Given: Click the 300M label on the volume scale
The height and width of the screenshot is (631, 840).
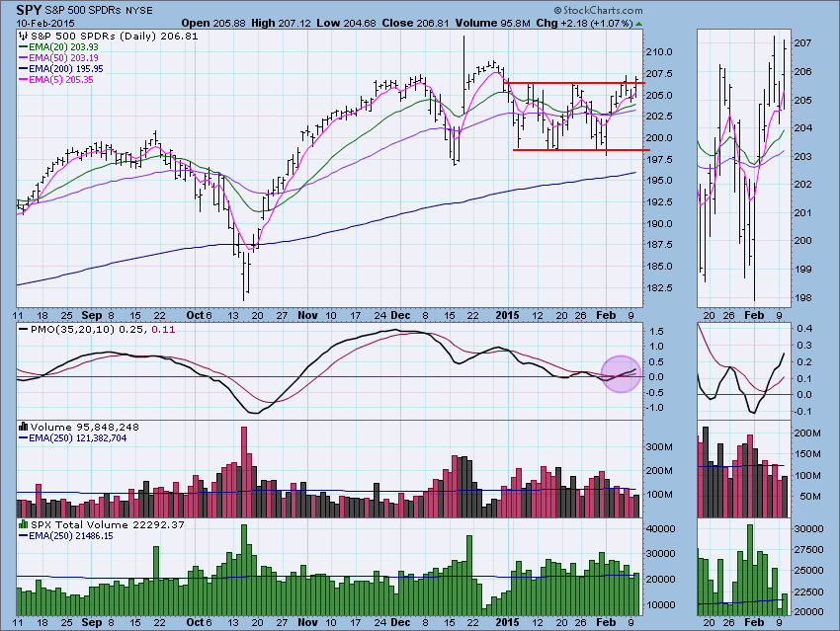Looking at the screenshot, I should 659,447.
